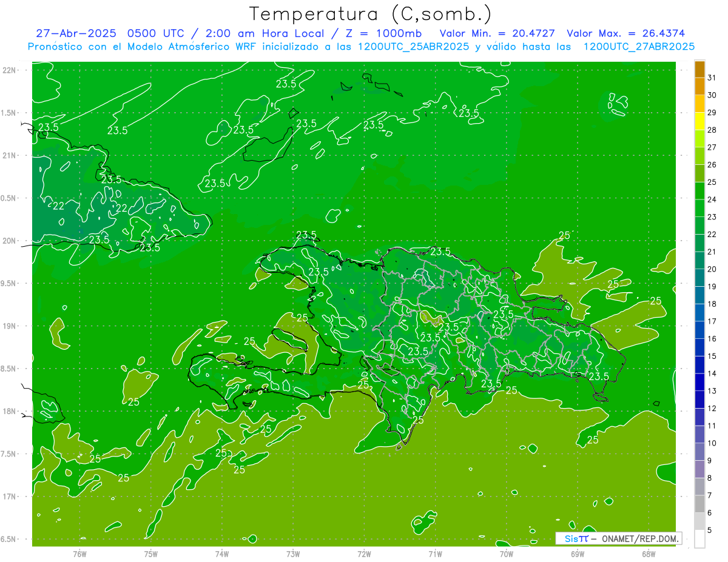Click the "22N" latitude axis label
Image resolution: width=728 pixels, height=562 pixels.
point(10,70)
